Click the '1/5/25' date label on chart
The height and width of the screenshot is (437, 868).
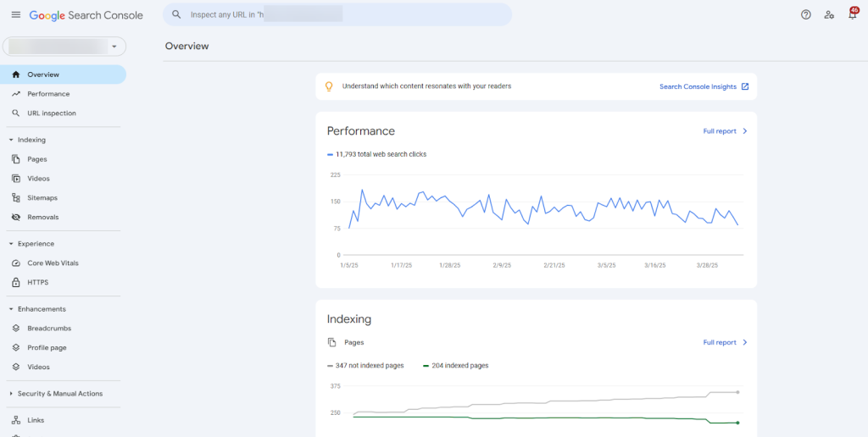[x=349, y=266]
